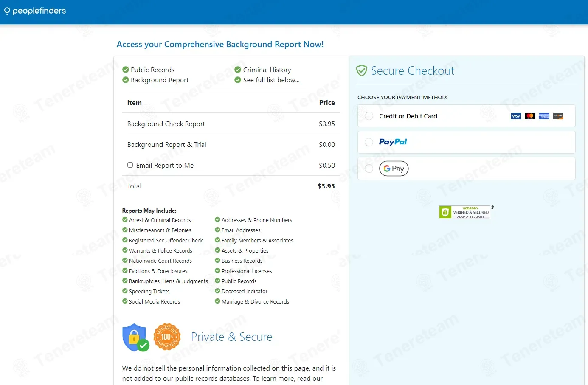Viewport: 588px width, 385px height.
Task: Click the check icon beside Business Records
Action: click(x=217, y=261)
